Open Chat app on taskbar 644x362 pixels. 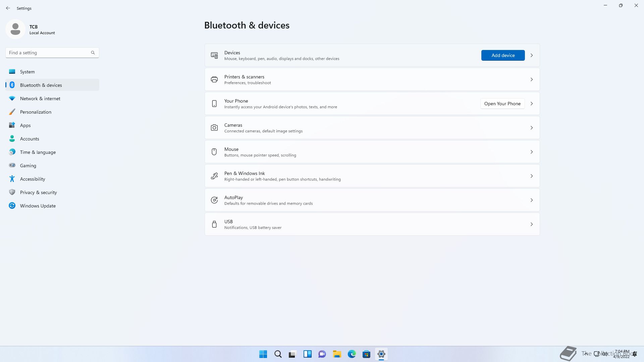[322, 354]
